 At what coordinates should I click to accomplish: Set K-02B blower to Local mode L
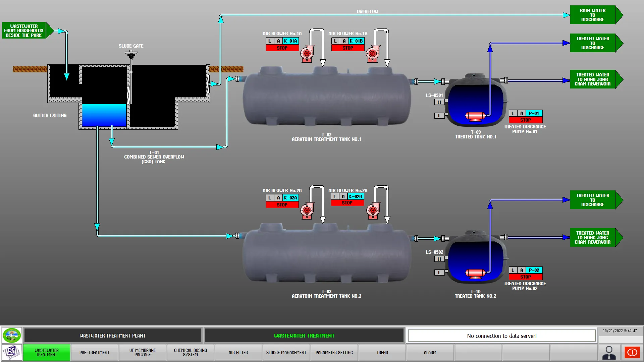click(x=335, y=196)
